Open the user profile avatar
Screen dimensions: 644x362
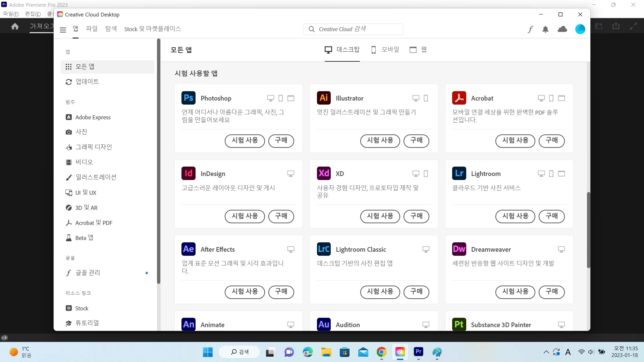click(580, 29)
